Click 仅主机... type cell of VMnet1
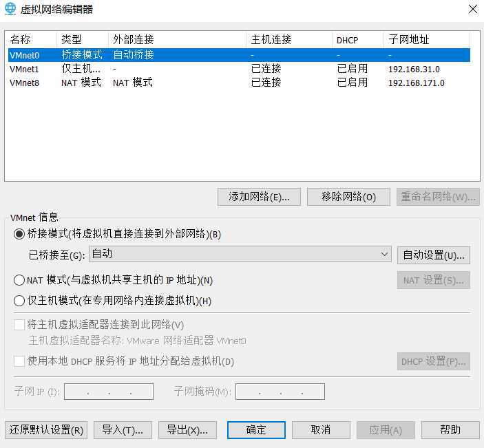Image resolution: width=484 pixels, height=448 pixels. (x=81, y=69)
